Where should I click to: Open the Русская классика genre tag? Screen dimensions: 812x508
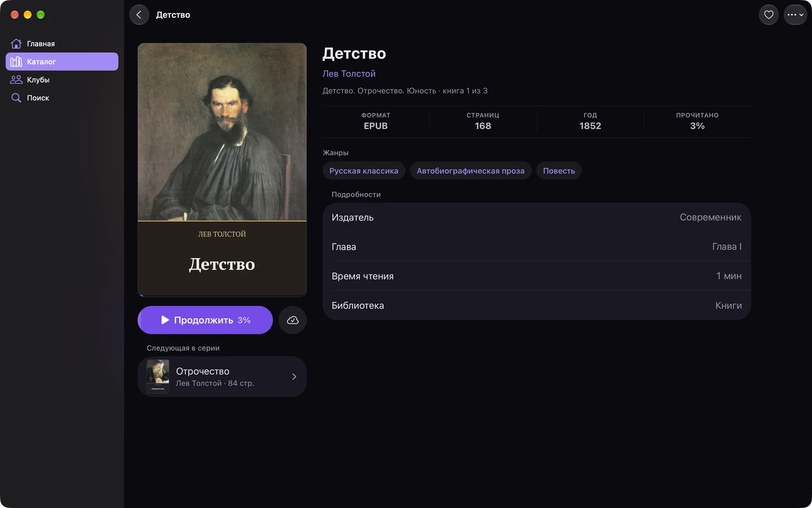(364, 171)
